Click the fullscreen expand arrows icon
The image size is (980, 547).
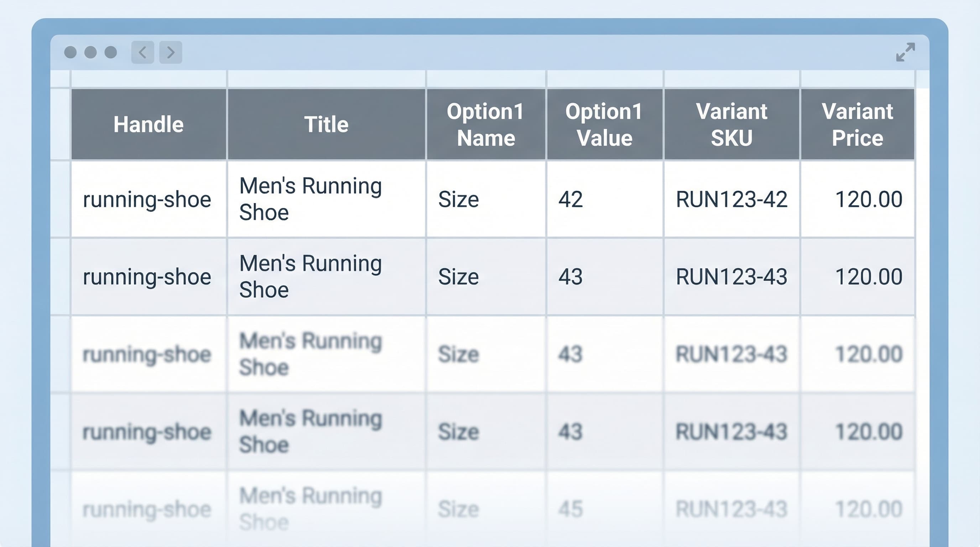point(905,52)
